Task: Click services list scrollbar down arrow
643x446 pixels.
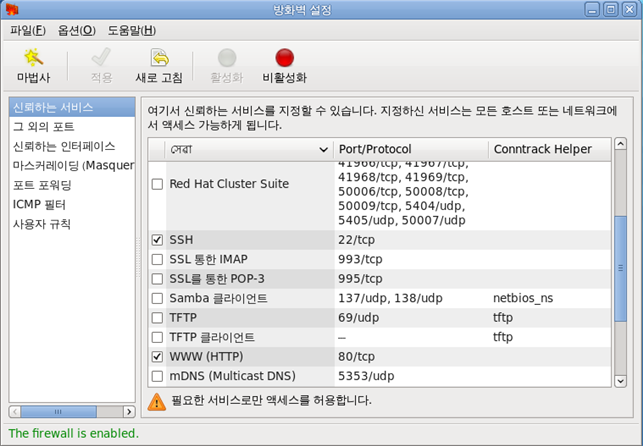Action: click(x=620, y=381)
